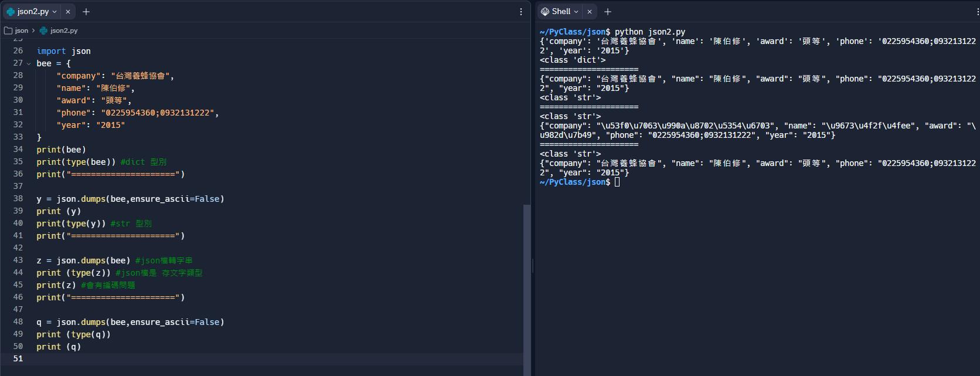Click the '#dict 型別' comment on line 35
This screenshot has height=376, width=980.
[144, 162]
